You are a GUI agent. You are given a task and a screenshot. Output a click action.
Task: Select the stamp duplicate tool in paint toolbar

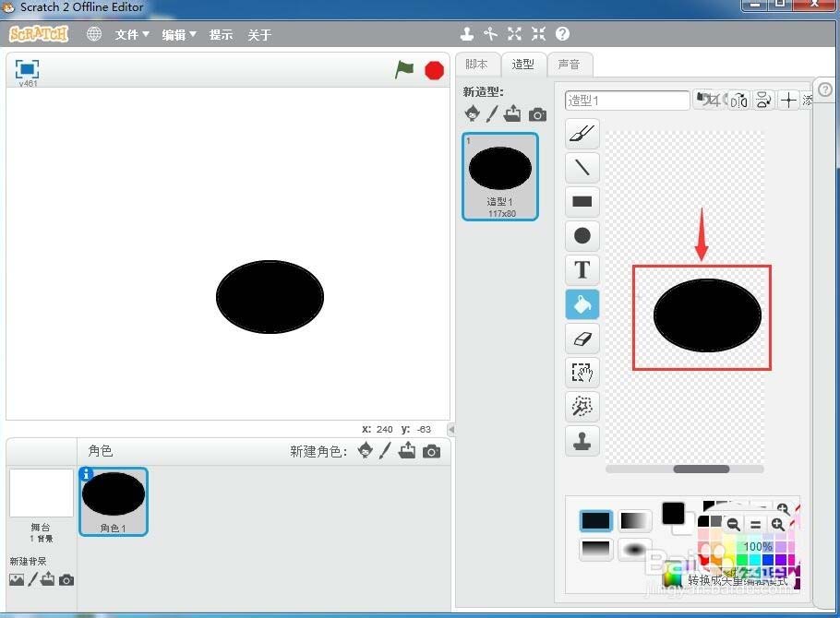click(582, 441)
